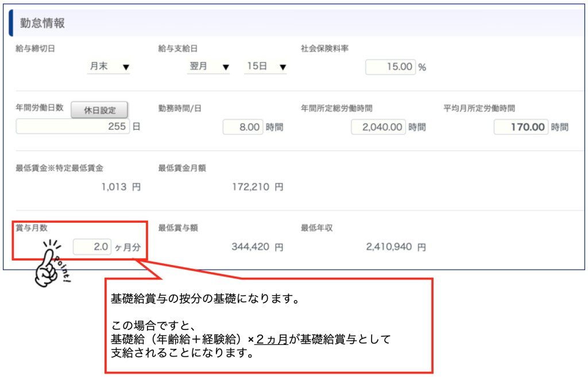Click the 平均月所定労働時間 field showing 170.00
This screenshot has width=588, height=377.
(x=521, y=127)
